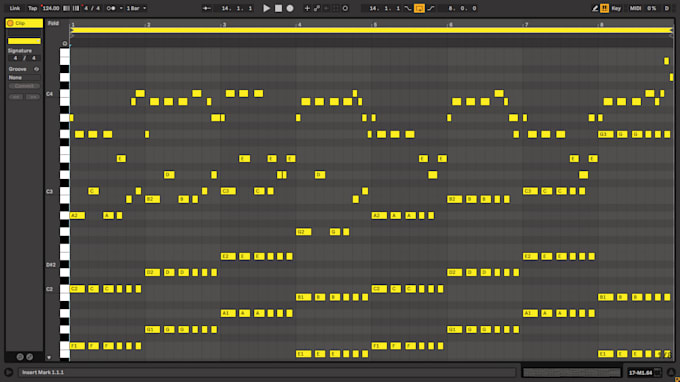This screenshot has width=680, height=382.
Task: Toggle the Punch-Out switch icon
Action: (431, 8)
